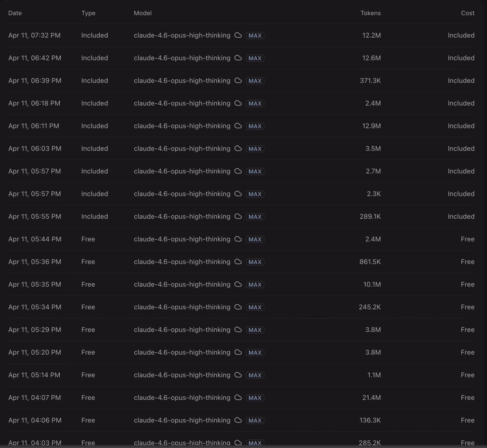Image resolution: width=487 pixels, height=448 pixels.
Task: Click the MAX badge in the 05:14 PM row
Action: (255, 375)
